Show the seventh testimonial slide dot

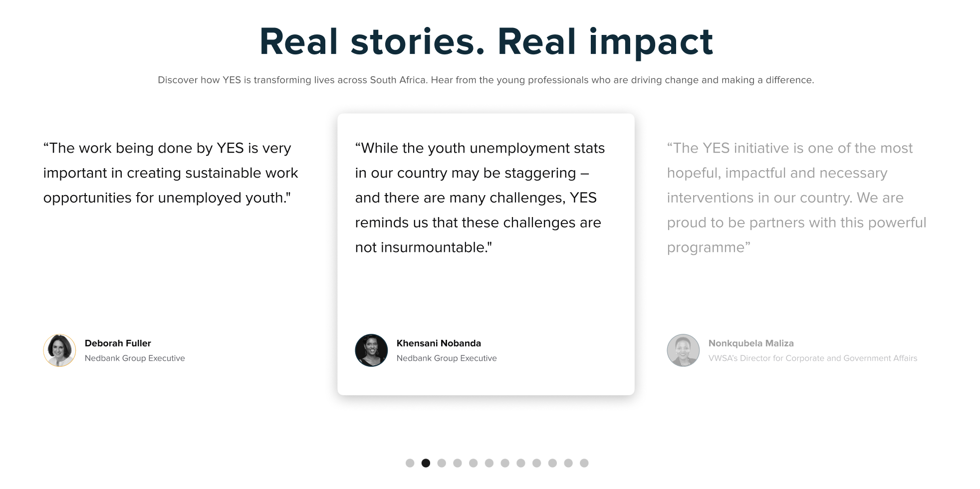505,463
